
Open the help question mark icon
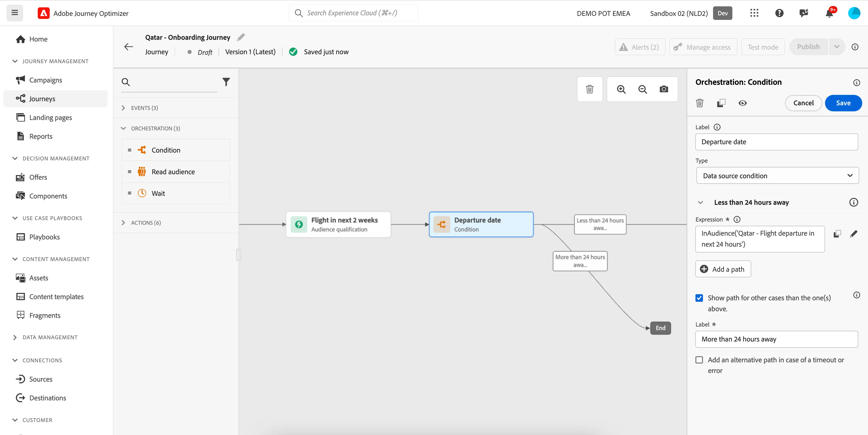point(779,13)
